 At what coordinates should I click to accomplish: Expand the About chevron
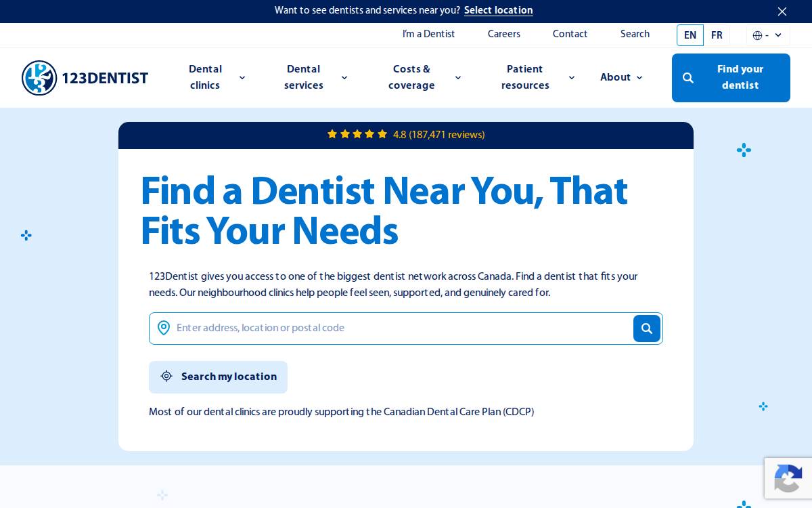pos(639,78)
